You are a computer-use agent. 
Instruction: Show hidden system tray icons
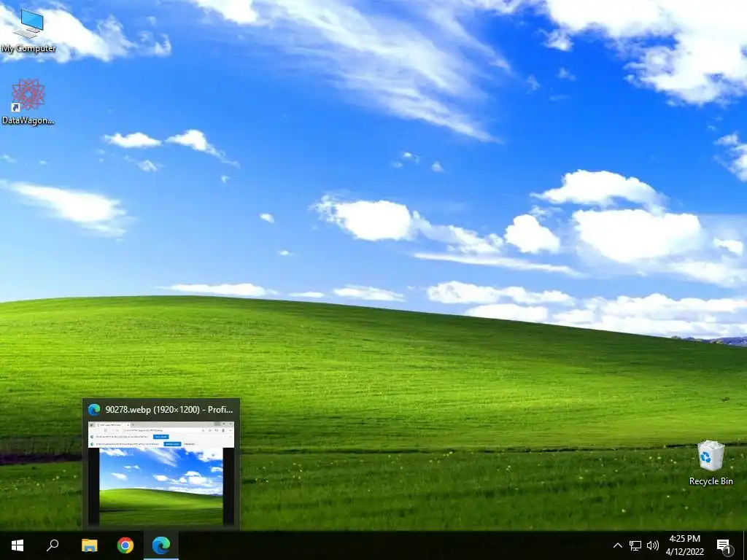click(617, 545)
